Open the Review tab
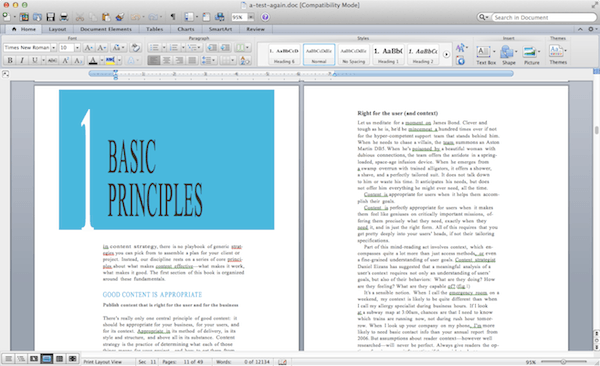Viewport: 600px width, 366px height. (255, 29)
